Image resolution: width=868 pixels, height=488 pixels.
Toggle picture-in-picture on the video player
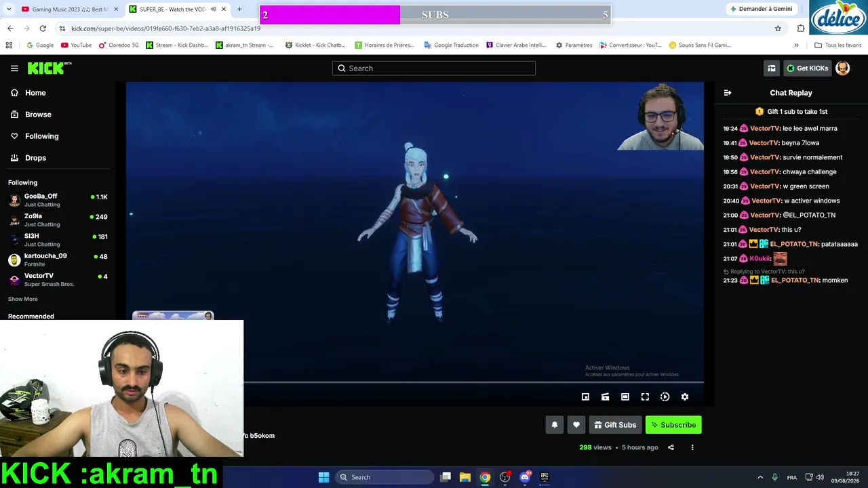585,397
